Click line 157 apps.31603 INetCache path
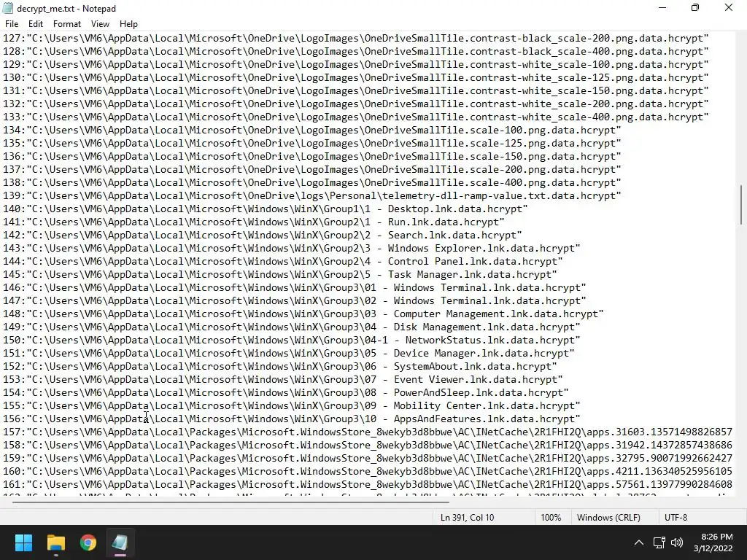 [x=368, y=432]
